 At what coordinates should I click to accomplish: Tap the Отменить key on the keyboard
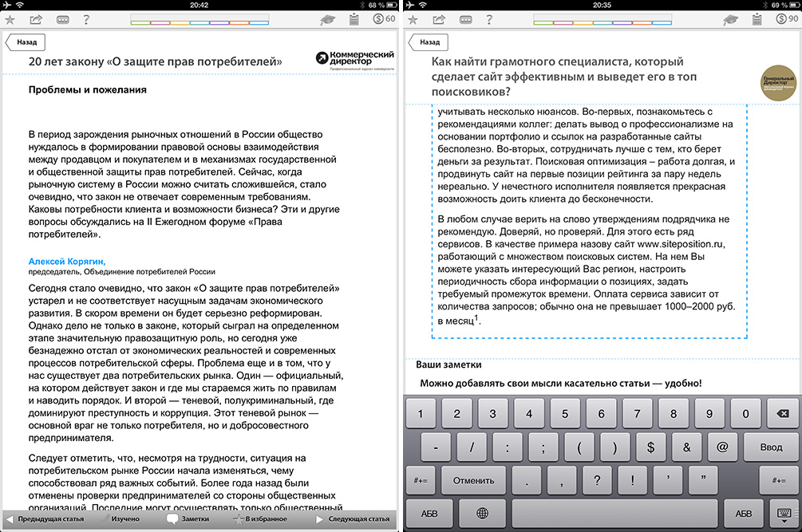pyautogui.click(x=474, y=480)
